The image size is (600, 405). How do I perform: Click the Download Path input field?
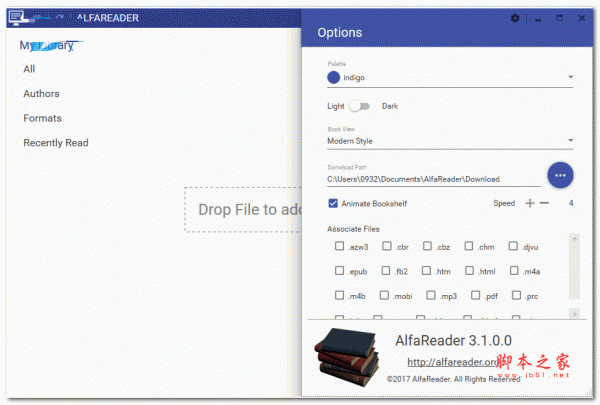434,179
